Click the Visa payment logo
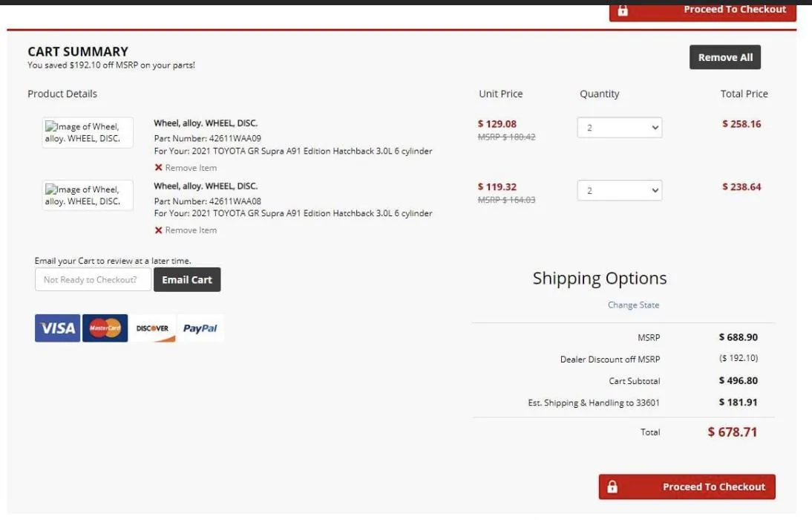Image resolution: width=812 pixels, height=520 pixels. 57,328
